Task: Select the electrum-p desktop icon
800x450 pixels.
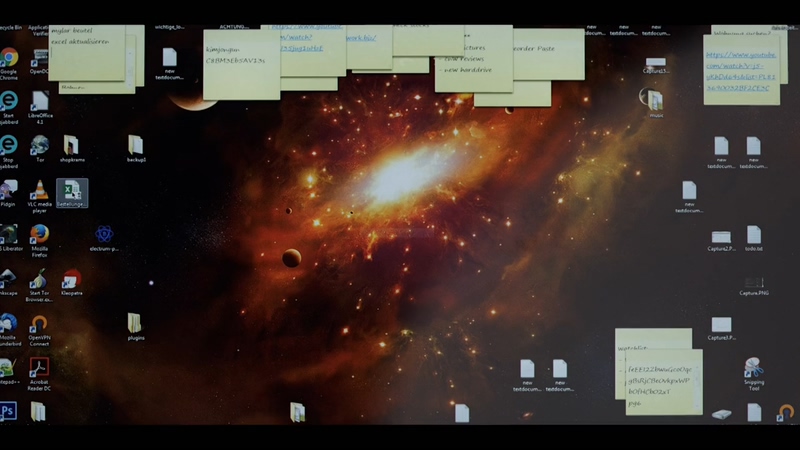Action: click(x=104, y=238)
